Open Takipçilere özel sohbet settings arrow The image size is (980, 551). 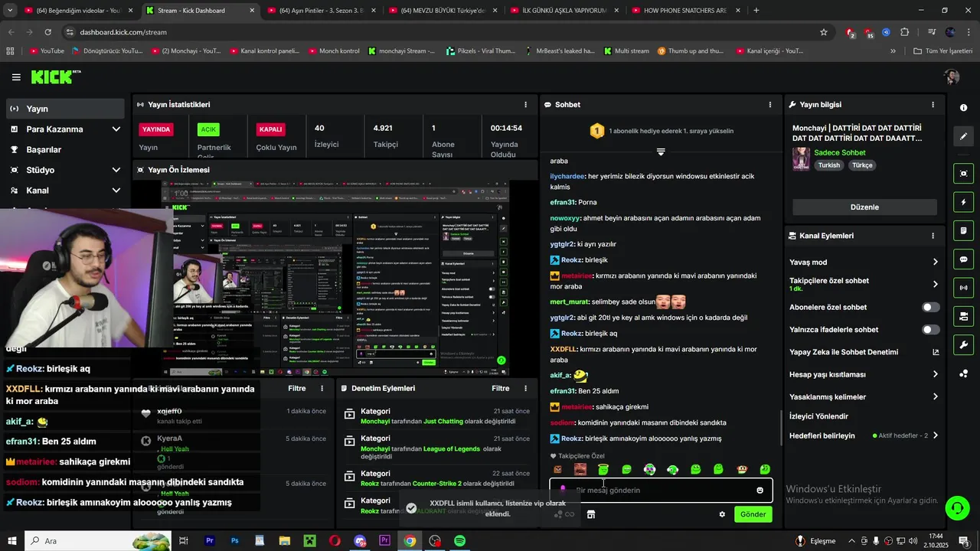(935, 284)
